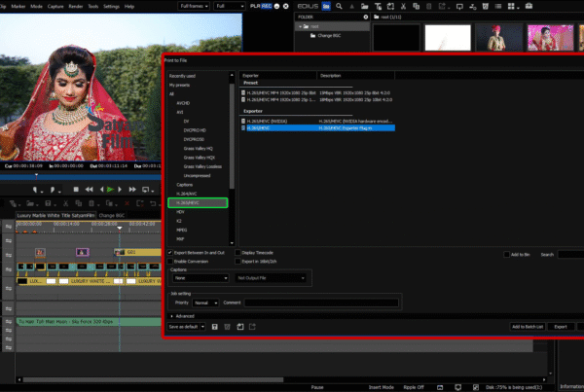The width and height of the screenshot is (584, 392).
Task: Open the Settings menu
Action: point(111,7)
